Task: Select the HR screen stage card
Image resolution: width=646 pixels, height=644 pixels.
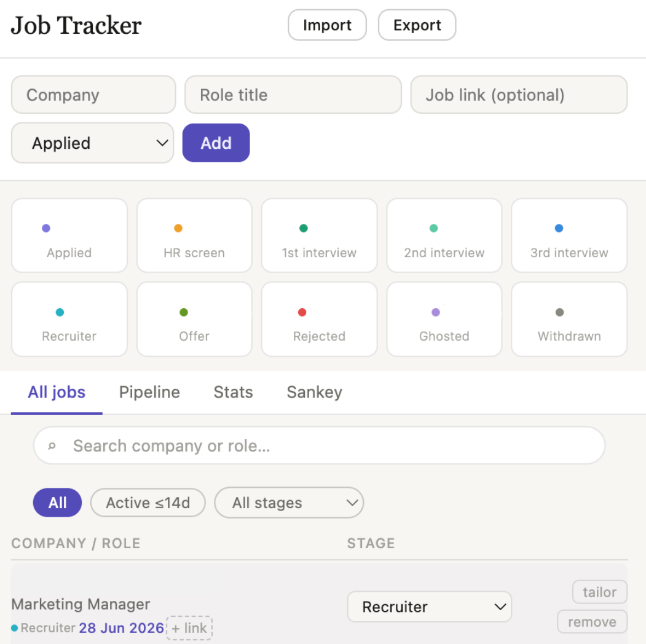Action: pos(194,236)
